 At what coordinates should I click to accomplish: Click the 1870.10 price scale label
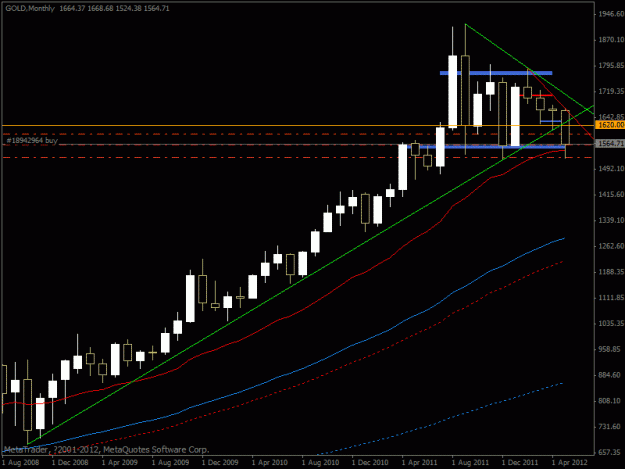coord(611,40)
